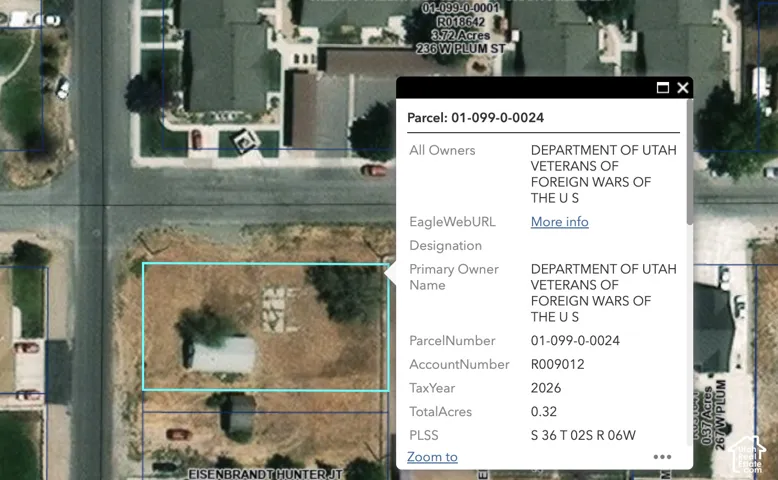Click the popup's vertical scrollbar
The width and height of the screenshot is (778, 480).
[x=690, y=162]
